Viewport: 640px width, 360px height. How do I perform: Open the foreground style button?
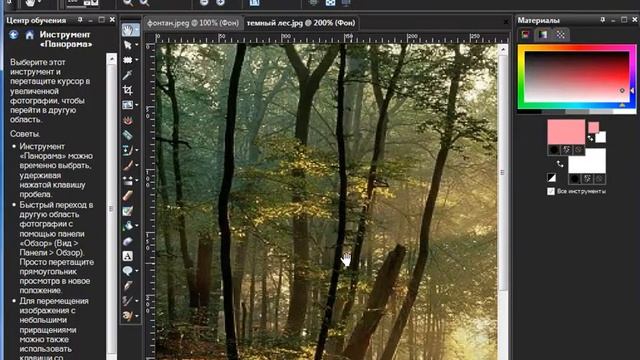coord(554,150)
